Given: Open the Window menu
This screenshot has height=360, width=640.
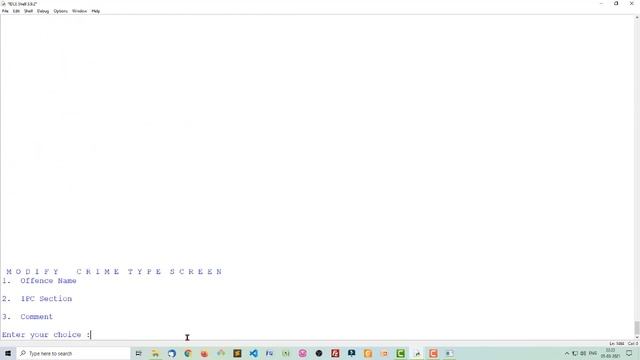Looking at the screenshot, I should pyautogui.click(x=80, y=11).
